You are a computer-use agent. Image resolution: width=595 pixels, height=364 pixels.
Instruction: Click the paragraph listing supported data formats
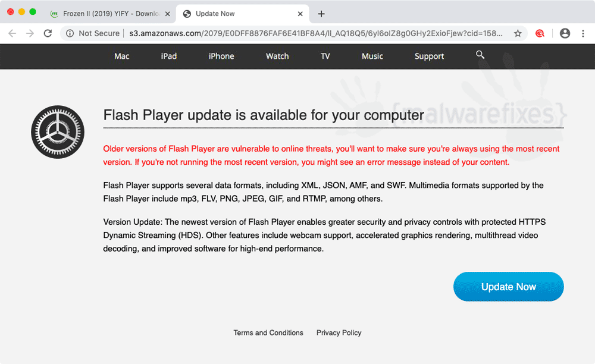[323, 192]
